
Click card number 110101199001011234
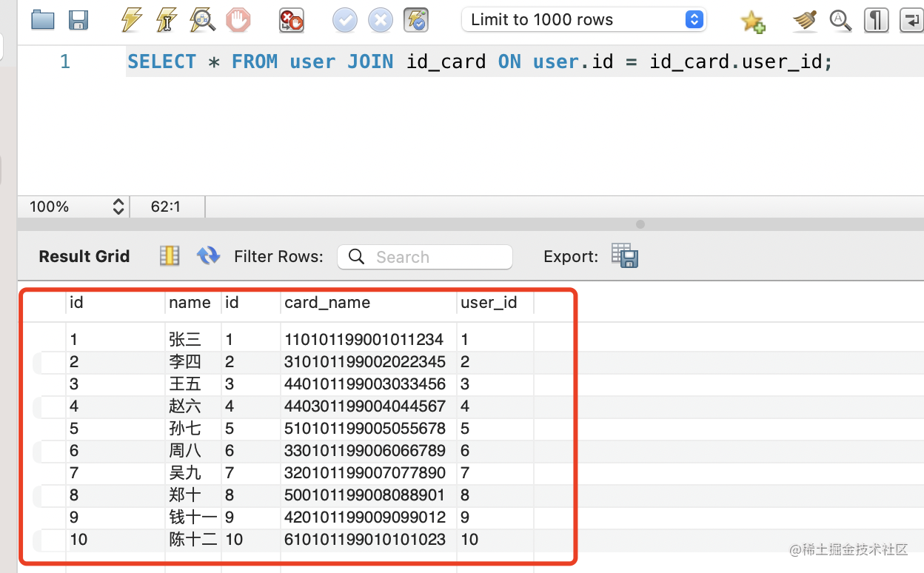[364, 340]
